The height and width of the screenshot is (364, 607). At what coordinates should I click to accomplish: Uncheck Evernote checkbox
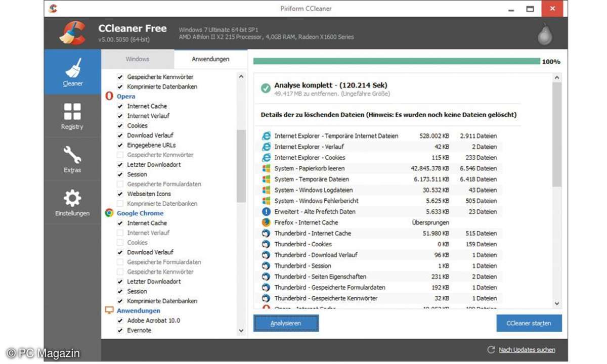click(120, 330)
